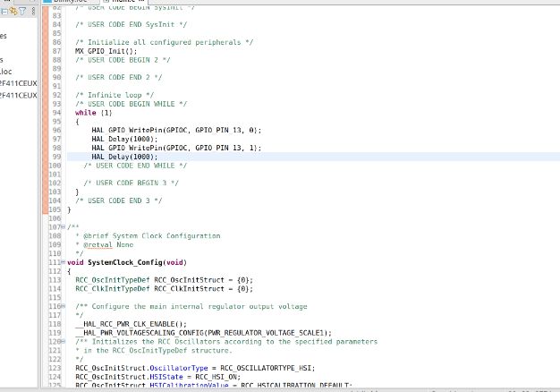Open the funnel filter icon in the explorer toolbar
Viewport: 560px width, 392px height.
coord(22,12)
